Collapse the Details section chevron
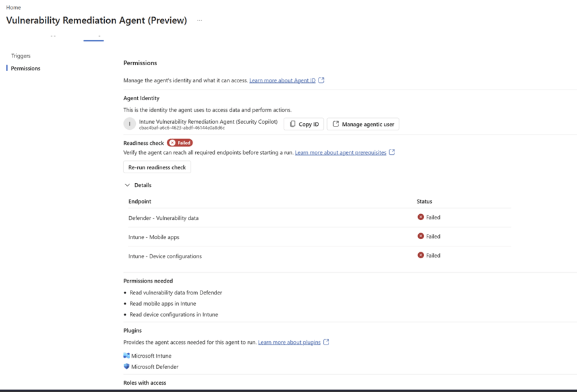 tap(127, 185)
